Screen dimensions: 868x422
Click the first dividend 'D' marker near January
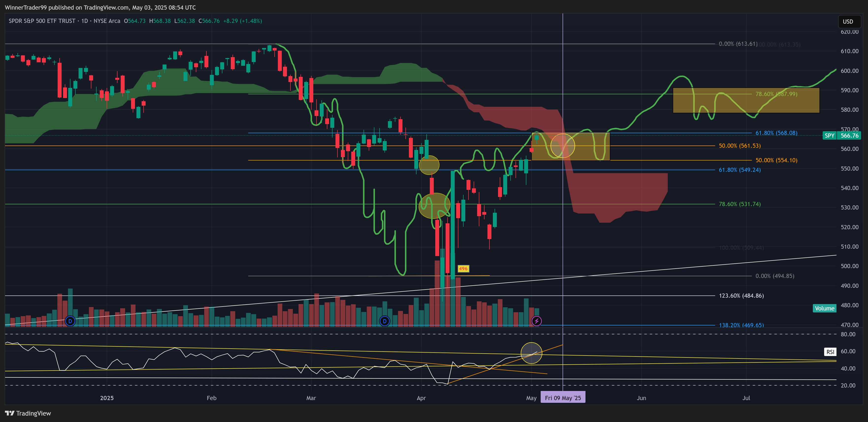click(70, 321)
